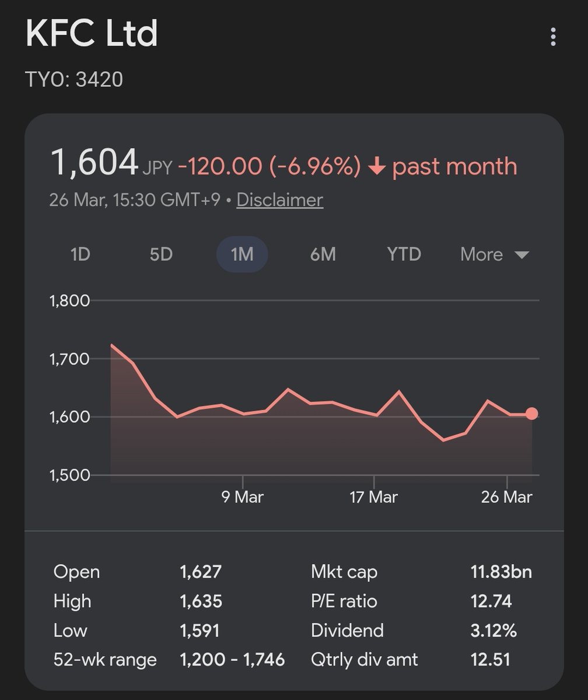Click the P/E ratio label

(x=344, y=601)
